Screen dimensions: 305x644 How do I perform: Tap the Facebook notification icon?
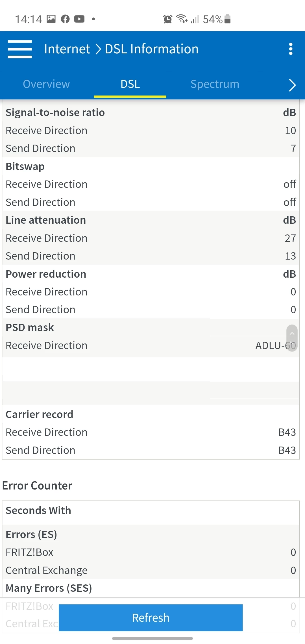point(65,19)
